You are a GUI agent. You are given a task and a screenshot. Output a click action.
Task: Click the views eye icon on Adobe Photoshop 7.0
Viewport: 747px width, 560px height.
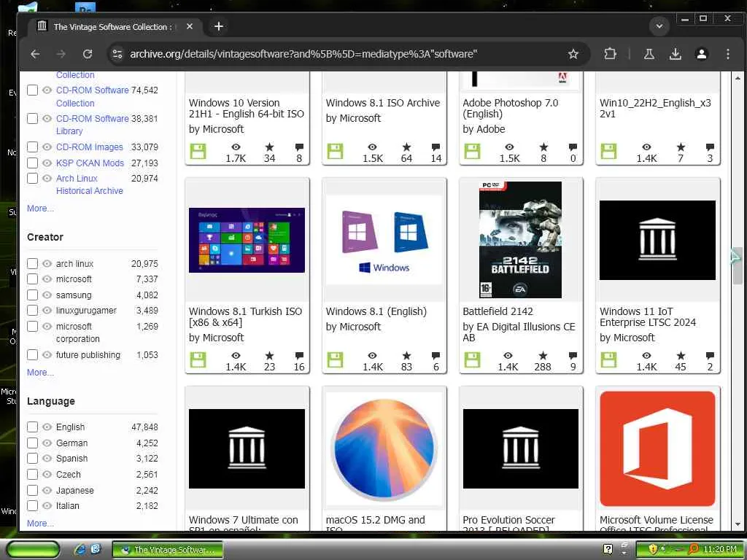[509, 147]
